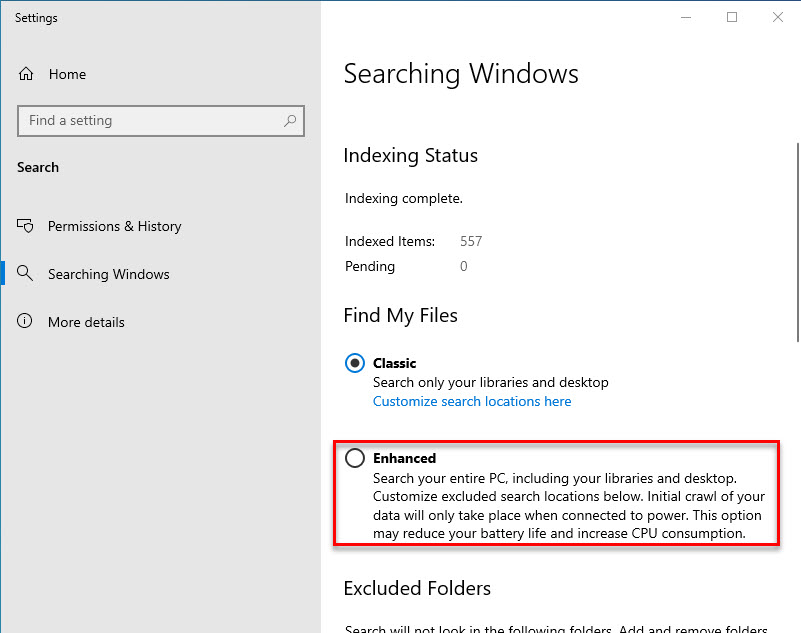Click the 'Search' sidebar section heading
Screen dimensions: 801x633
point(38,167)
